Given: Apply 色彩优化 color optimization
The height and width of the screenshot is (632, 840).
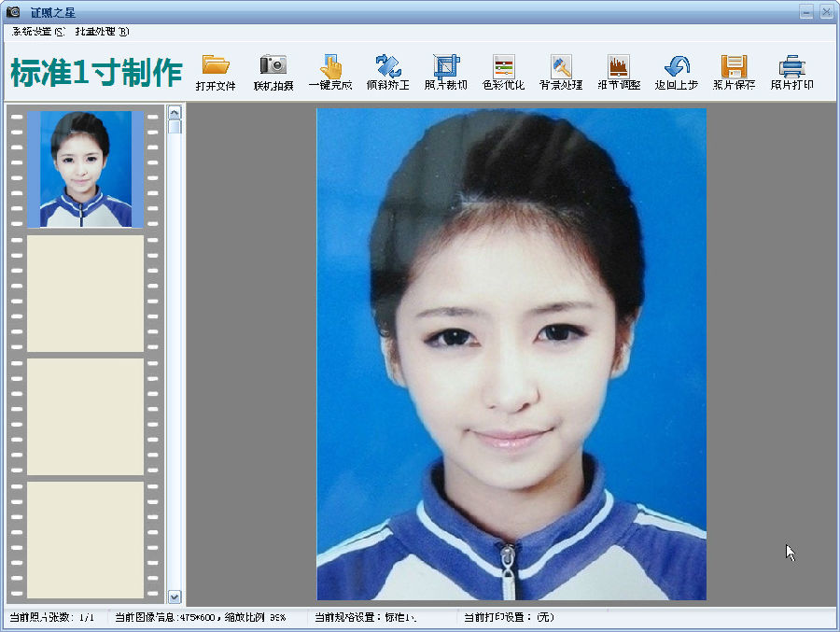Looking at the screenshot, I should [x=504, y=73].
